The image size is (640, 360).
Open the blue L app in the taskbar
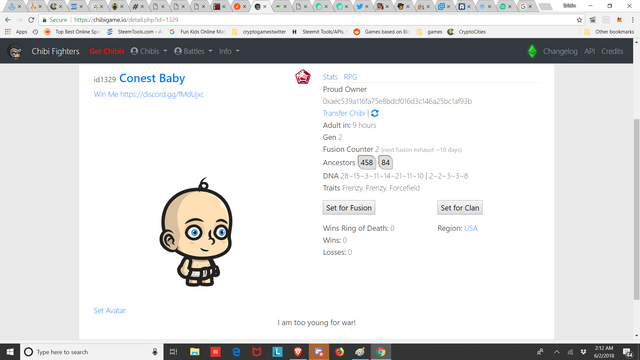pyautogui.click(x=278, y=352)
